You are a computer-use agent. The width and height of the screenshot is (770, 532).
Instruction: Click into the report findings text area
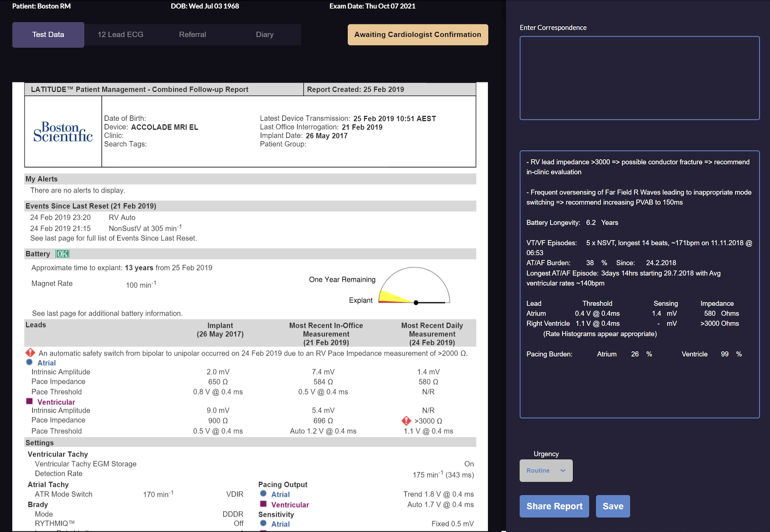[639, 284]
